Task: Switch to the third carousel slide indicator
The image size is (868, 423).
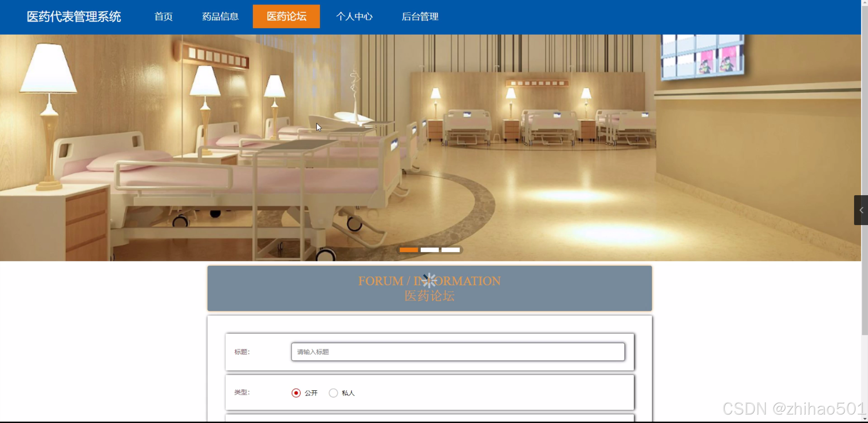Action: (450, 250)
